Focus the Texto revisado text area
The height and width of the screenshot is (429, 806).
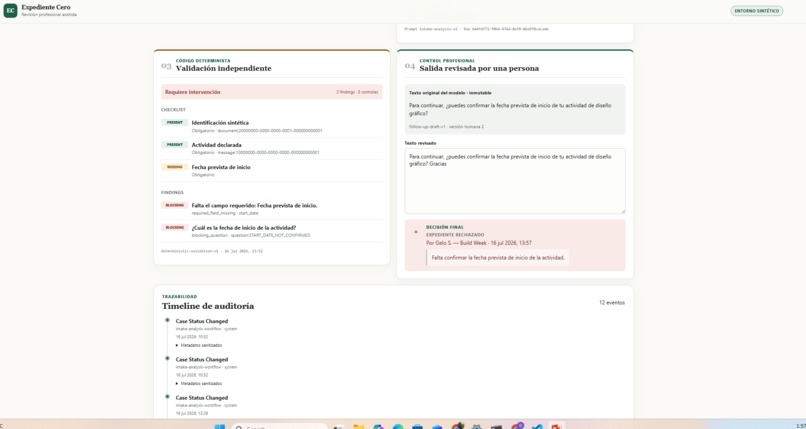click(515, 181)
